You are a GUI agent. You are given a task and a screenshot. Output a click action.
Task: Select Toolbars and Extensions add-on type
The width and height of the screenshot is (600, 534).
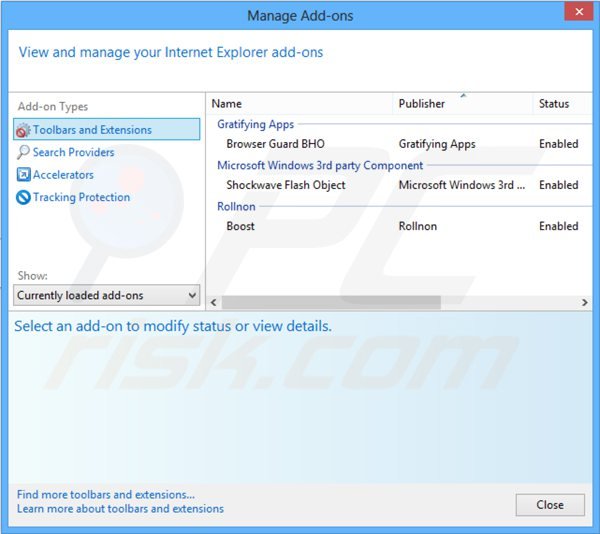point(107,130)
